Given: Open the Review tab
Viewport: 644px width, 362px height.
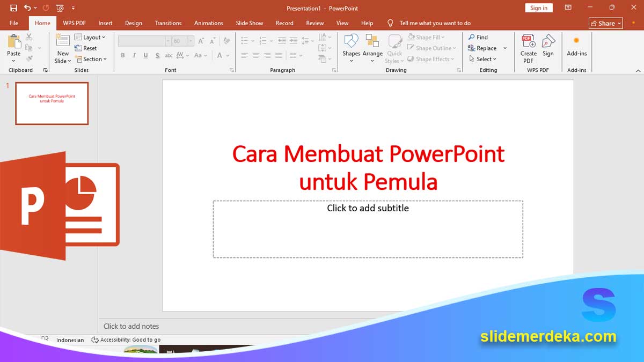Looking at the screenshot, I should (x=315, y=23).
